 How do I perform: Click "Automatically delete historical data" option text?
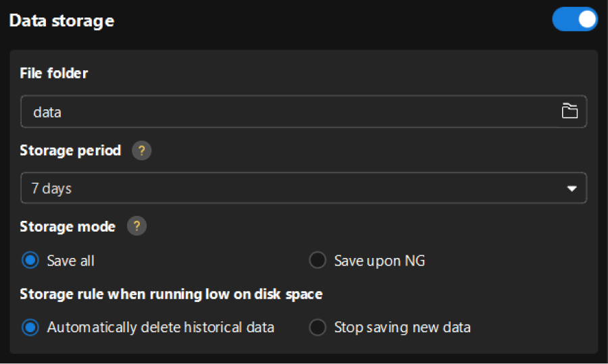tap(160, 328)
